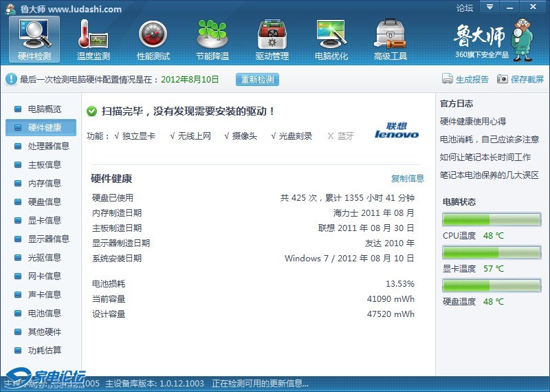The width and height of the screenshot is (550, 392).
Task: Open 硬件健康使用心得 log article
Action: tap(473, 122)
